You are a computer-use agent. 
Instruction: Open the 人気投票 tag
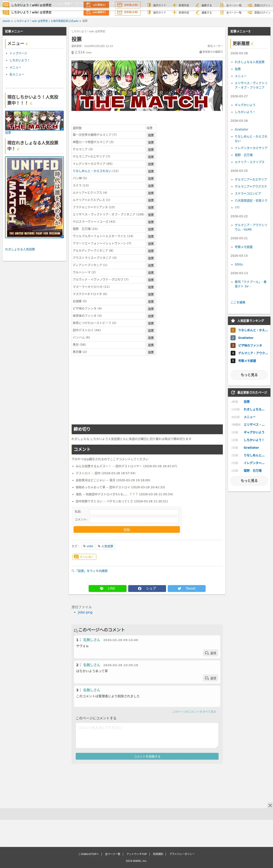click(106, 546)
